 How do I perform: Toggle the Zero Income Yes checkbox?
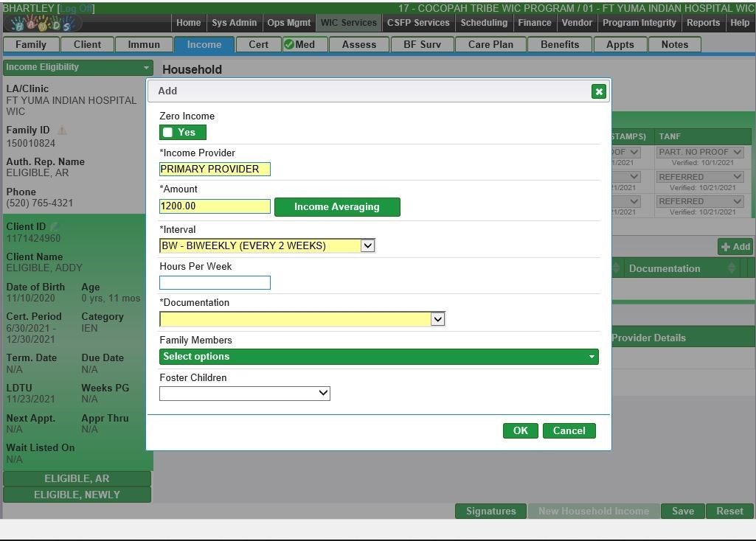point(168,133)
